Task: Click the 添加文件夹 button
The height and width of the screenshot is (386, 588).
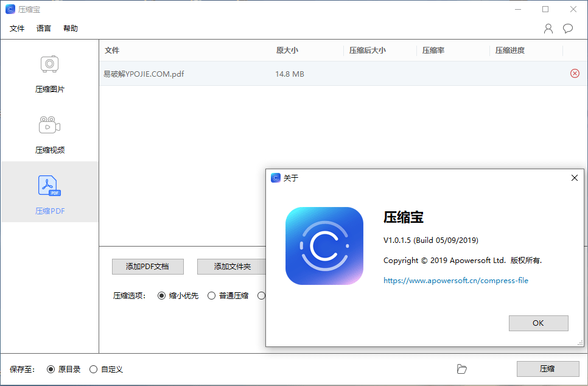Action: point(231,267)
